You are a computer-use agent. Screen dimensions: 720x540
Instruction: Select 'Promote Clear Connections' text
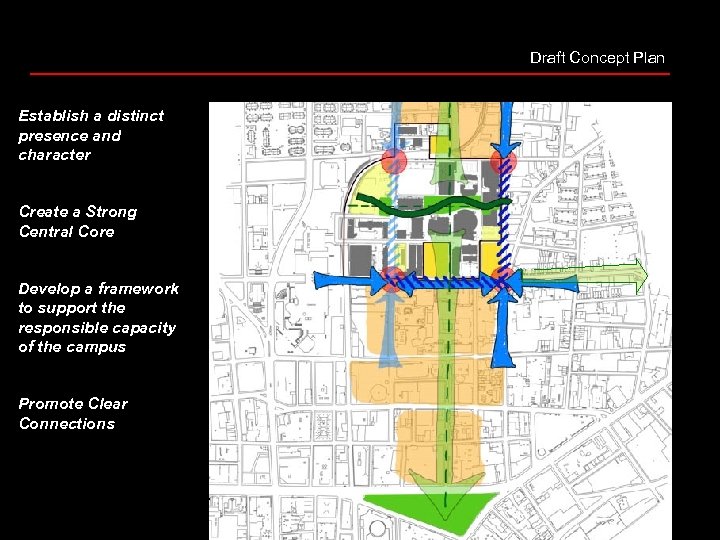click(x=73, y=413)
